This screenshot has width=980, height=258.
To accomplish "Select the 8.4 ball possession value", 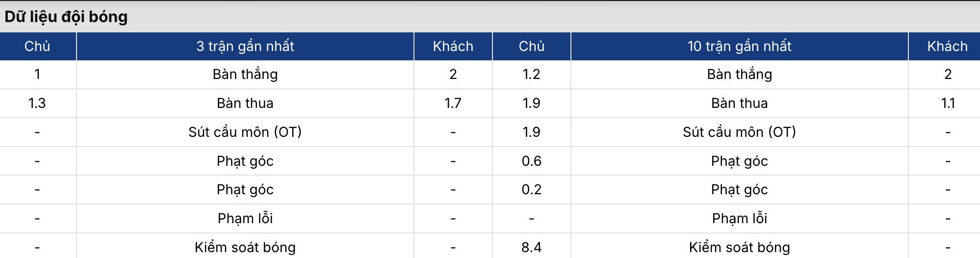I will pos(532,247).
